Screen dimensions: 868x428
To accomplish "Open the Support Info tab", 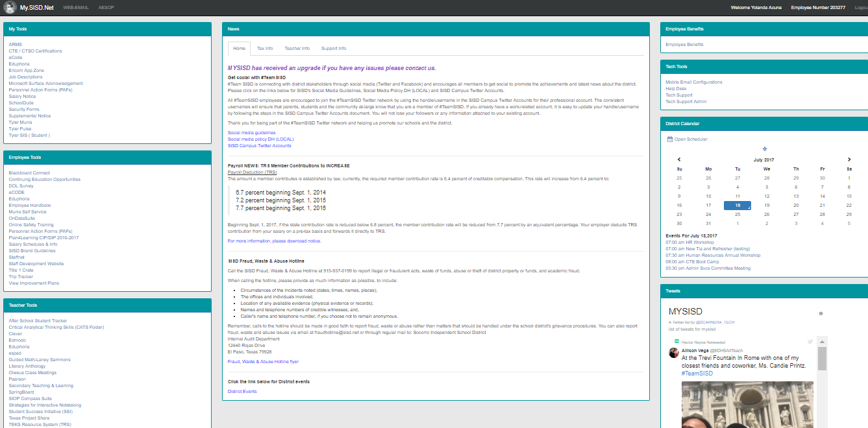I will point(334,49).
